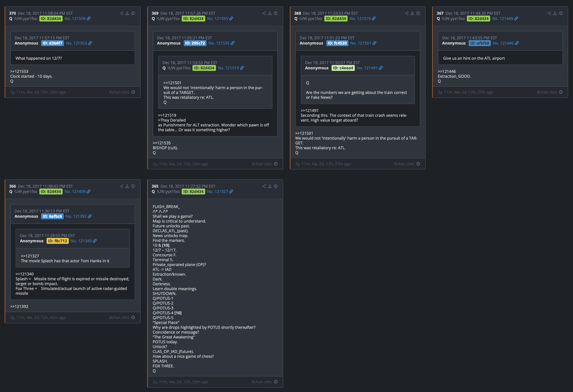This screenshot has width=573, height=392.
Task: Go to post 369 with the arrow icon
Action: pyautogui.click(x=276, y=13)
